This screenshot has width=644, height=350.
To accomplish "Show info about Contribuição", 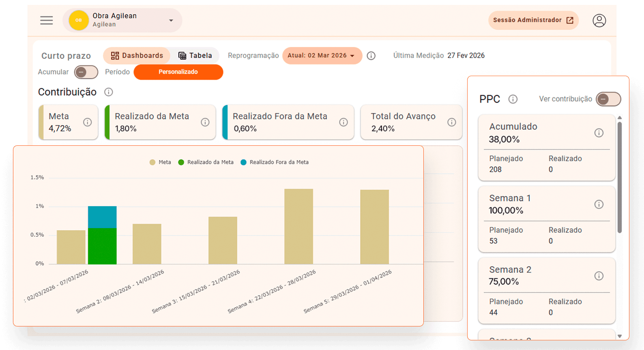I will (x=108, y=92).
